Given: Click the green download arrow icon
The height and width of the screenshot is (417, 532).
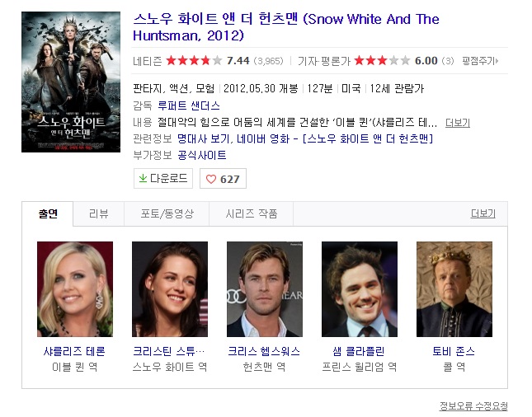Looking at the screenshot, I should coord(143,178).
